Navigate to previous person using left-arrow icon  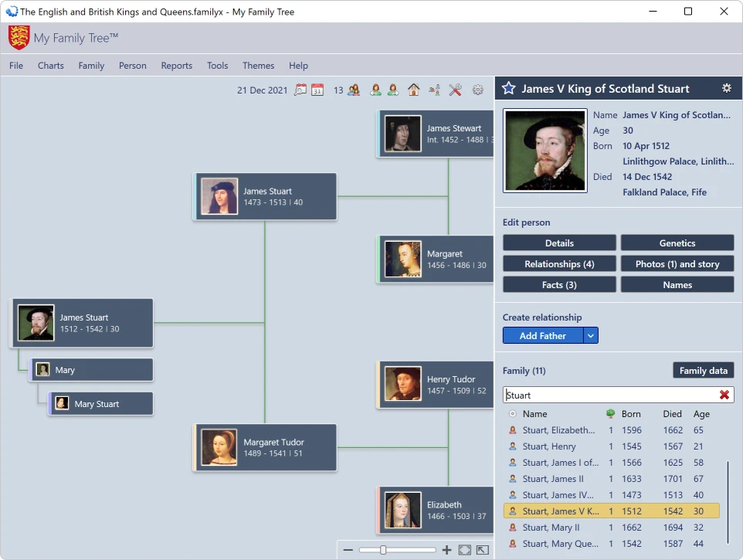tap(375, 90)
